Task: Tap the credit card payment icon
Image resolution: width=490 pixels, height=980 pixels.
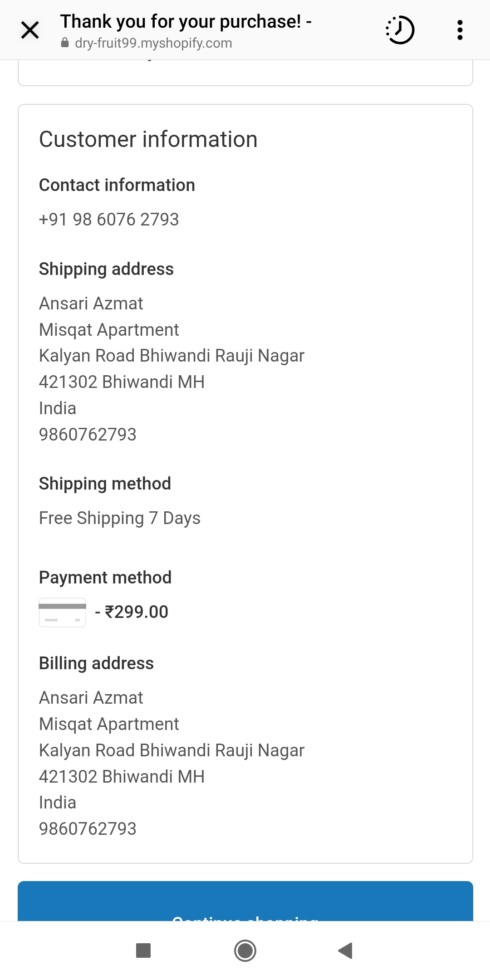Action: click(x=63, y=612)
